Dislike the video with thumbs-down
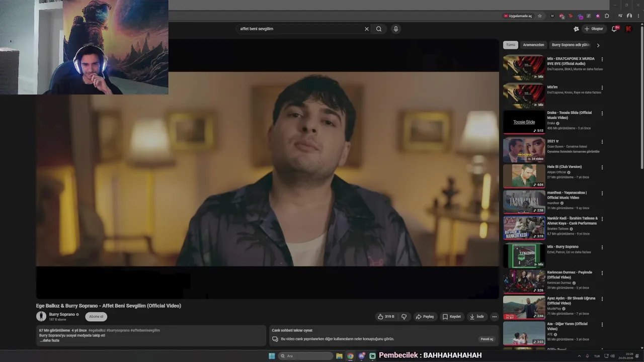Viewport: 644px width, 362px height. click(404, 317)
